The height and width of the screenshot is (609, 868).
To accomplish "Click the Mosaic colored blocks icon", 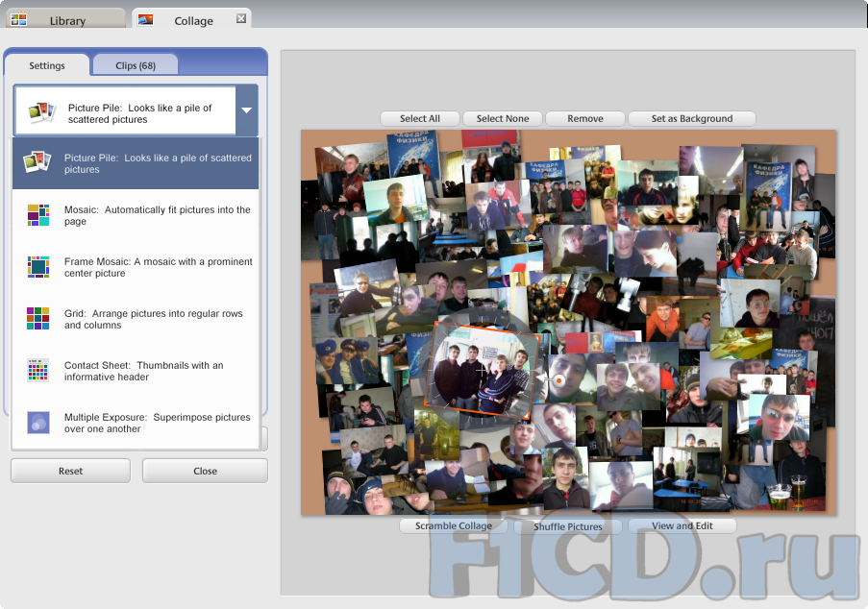I will pyautogui.click(x=38, y=214).
